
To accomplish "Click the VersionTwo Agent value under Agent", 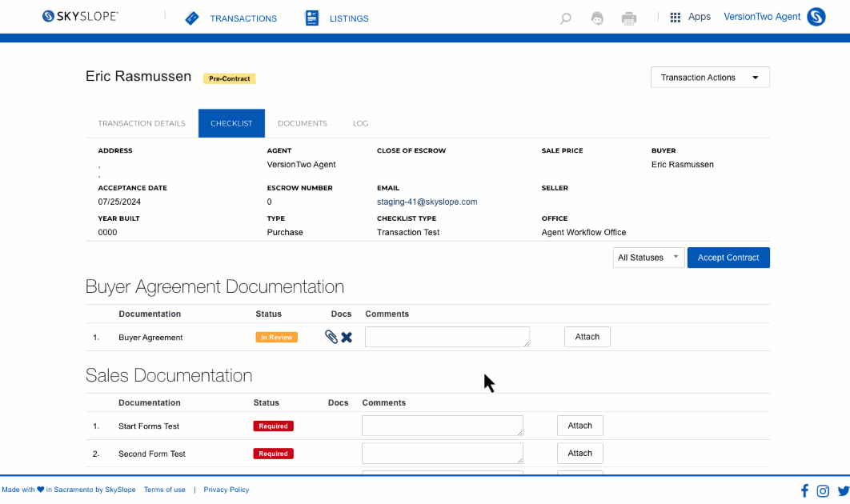I will point(301,164).
